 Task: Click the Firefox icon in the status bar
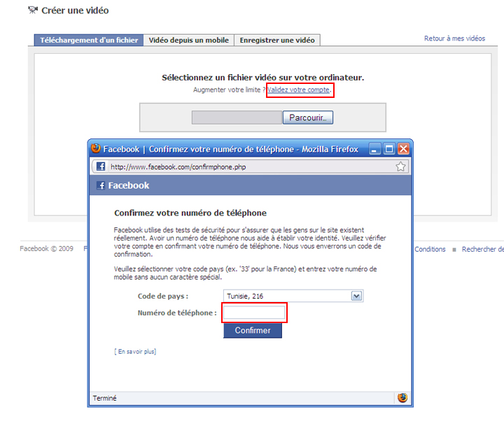[402, 397]
